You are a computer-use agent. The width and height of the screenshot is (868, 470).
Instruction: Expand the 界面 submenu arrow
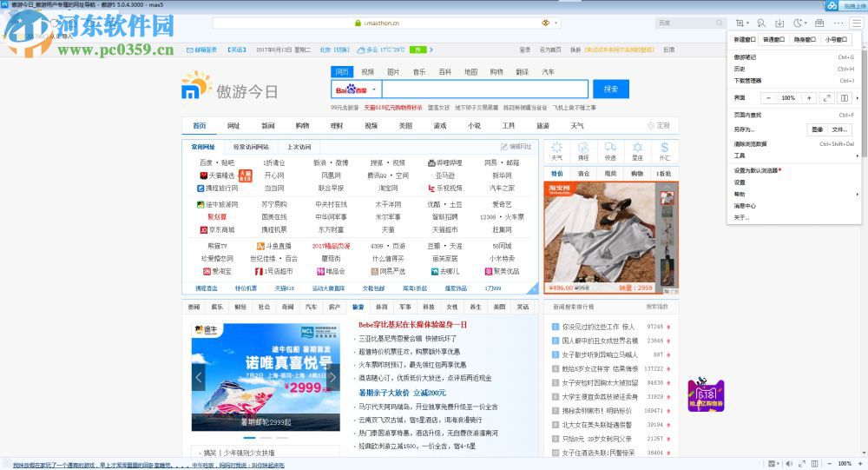[x=858, y=98]
